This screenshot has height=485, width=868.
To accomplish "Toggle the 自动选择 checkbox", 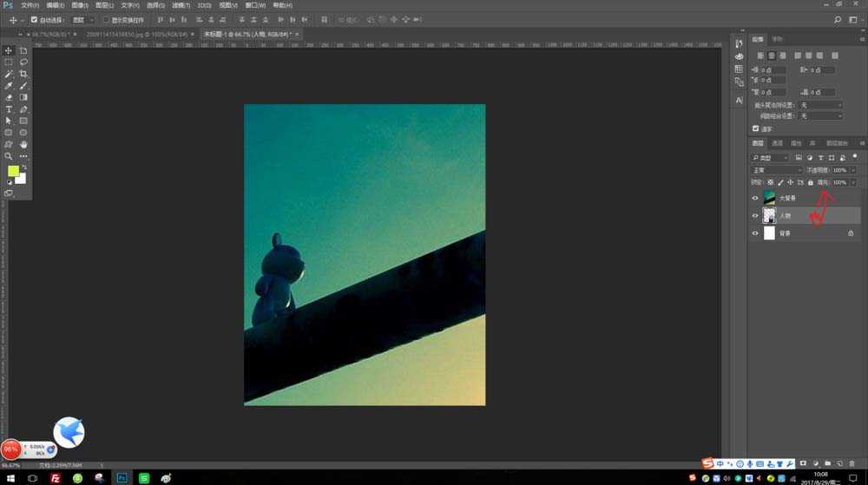I will point(34,19).
